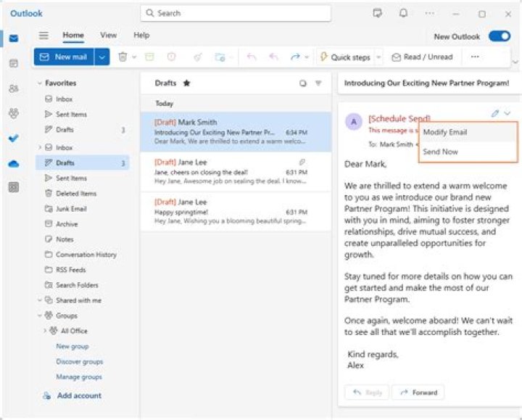
Task: Click the Reply button below the message
Action: click(367, 392)
